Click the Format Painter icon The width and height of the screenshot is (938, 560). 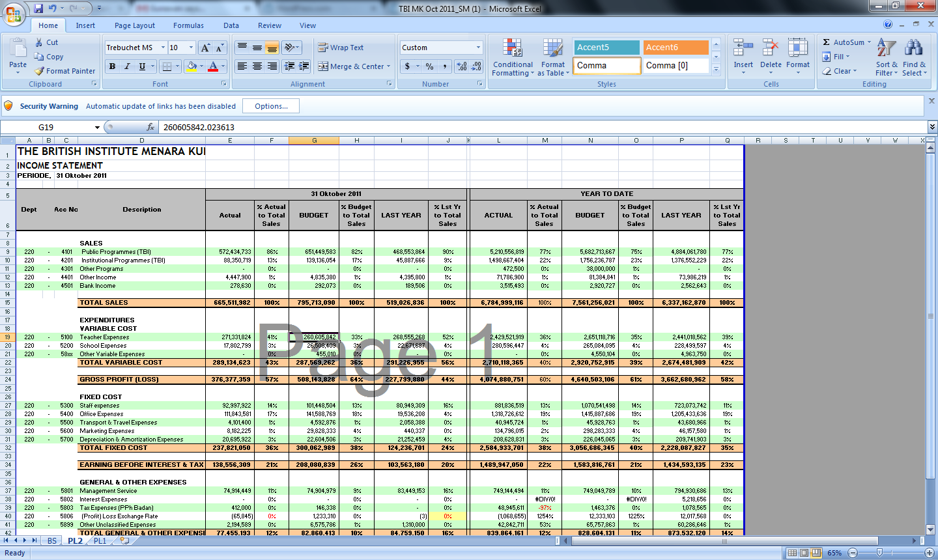40,71
